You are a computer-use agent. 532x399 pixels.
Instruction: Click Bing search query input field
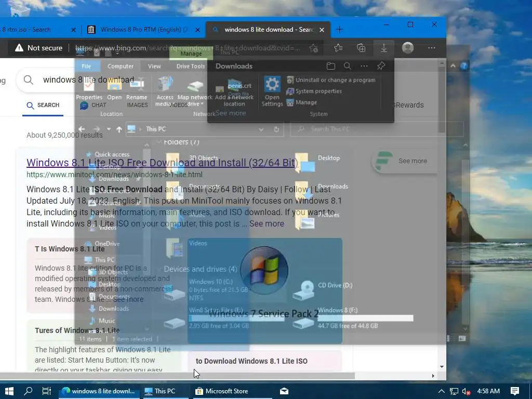[88, 79]
